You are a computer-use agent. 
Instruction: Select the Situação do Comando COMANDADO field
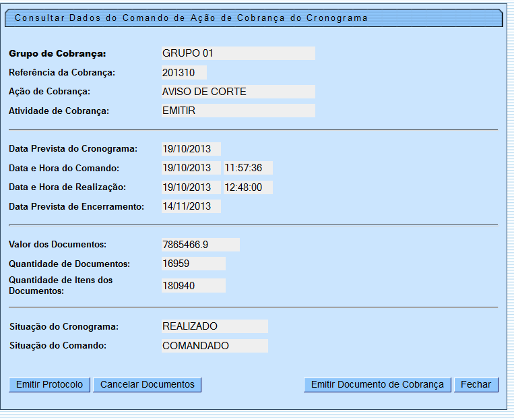click(214, 346)
